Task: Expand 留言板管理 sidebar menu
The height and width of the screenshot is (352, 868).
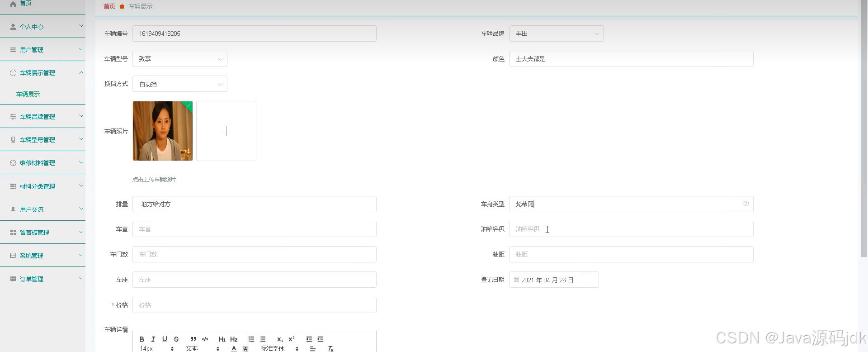Action: [42, 233]
